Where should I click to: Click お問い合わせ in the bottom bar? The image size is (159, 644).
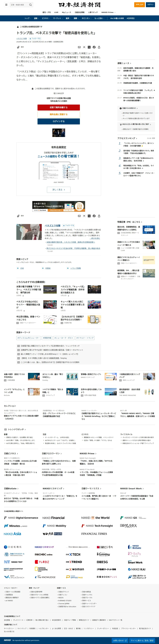[120, 641]
